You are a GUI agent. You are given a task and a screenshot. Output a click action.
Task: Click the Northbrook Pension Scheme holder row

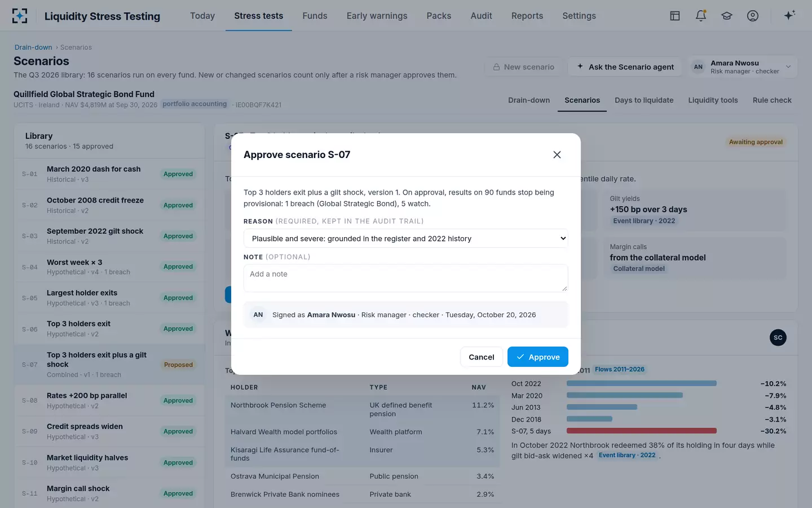click(x=362, y=409)
